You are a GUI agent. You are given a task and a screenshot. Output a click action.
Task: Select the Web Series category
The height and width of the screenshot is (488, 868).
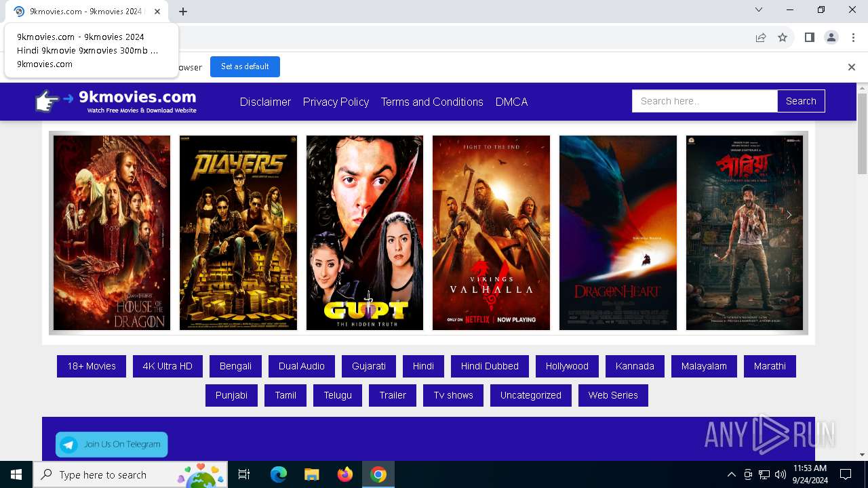pos(613,395)
